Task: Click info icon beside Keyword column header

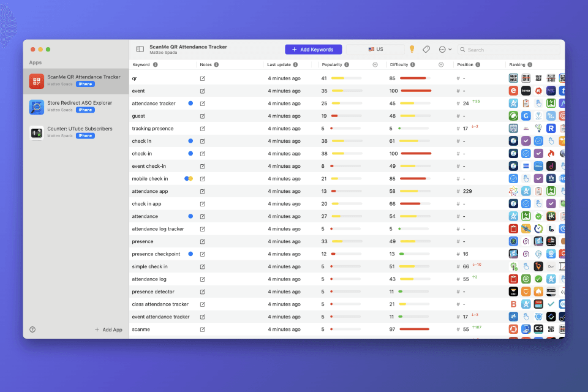Action: click(x=155, y=65)
